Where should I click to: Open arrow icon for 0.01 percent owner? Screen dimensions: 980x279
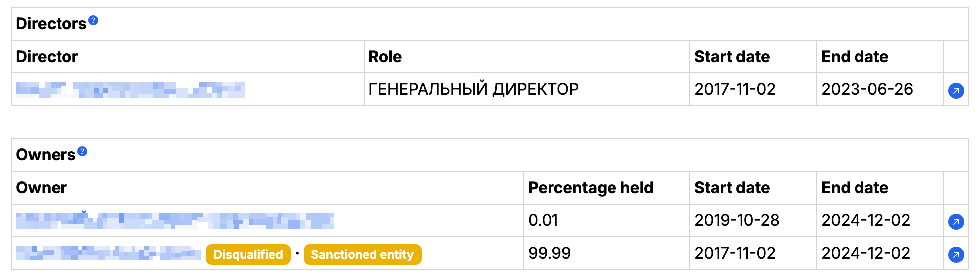click(956, 222)
